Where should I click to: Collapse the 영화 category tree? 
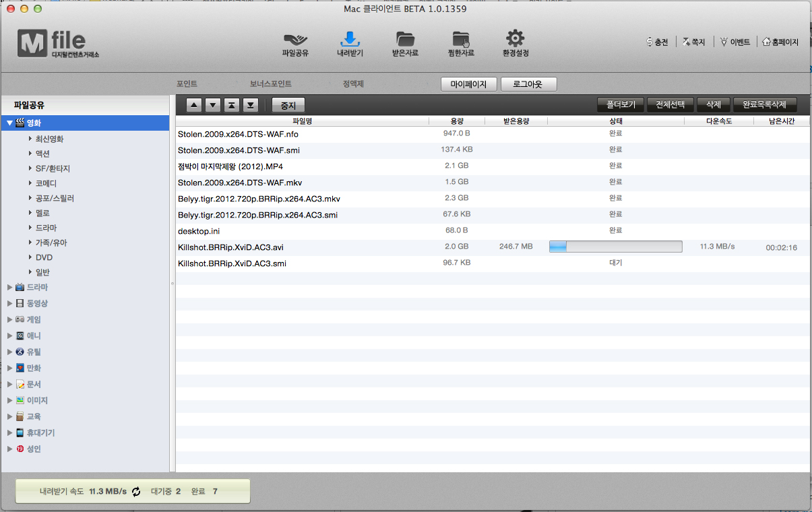click(x=9, y=123)
